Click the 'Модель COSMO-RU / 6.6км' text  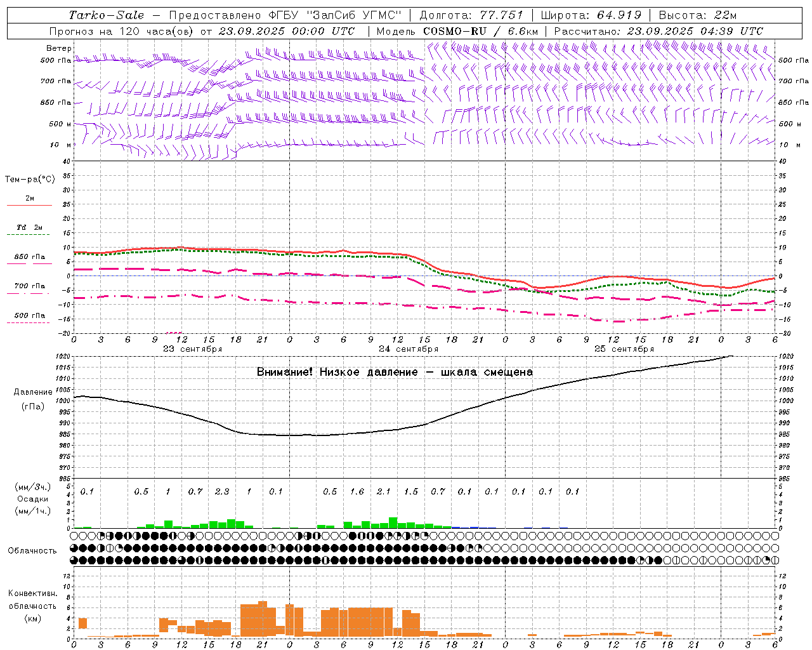pyautogui.click(x=457, y=31)
